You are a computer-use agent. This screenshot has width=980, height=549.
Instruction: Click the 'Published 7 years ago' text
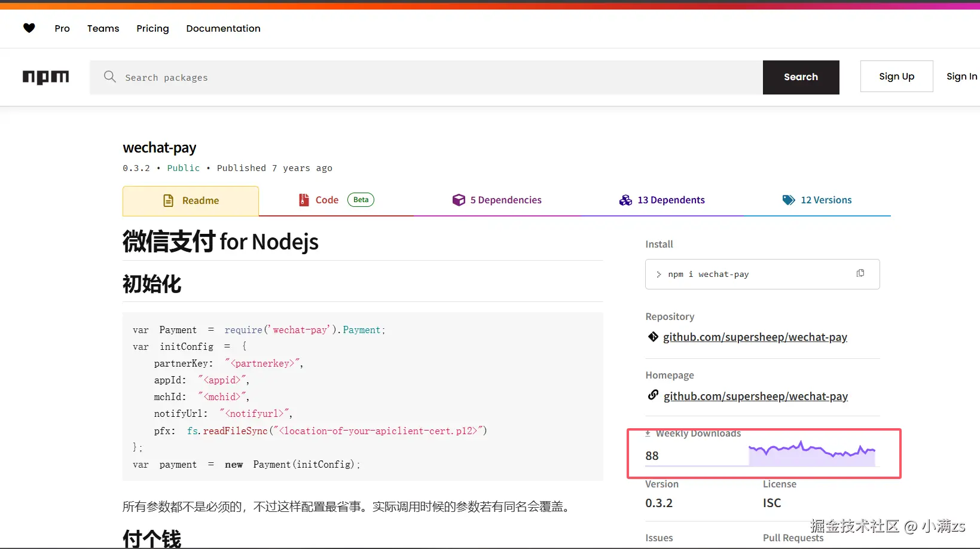274,168
